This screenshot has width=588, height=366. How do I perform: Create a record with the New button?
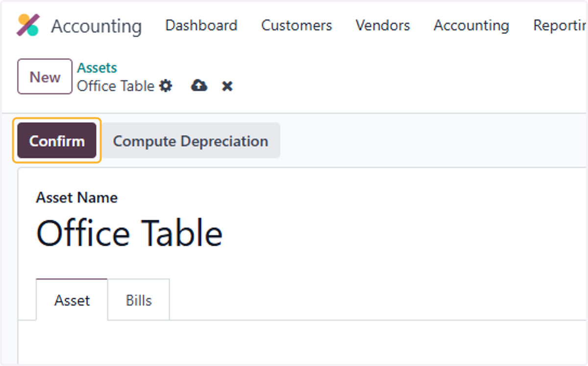click(x=45, y=77)
